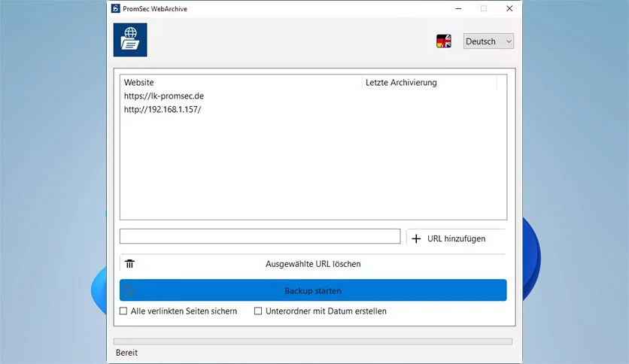Click the plus icon beside URL hinzufügen
This screenshot has height=364, width=629.
tap(416, 239)
